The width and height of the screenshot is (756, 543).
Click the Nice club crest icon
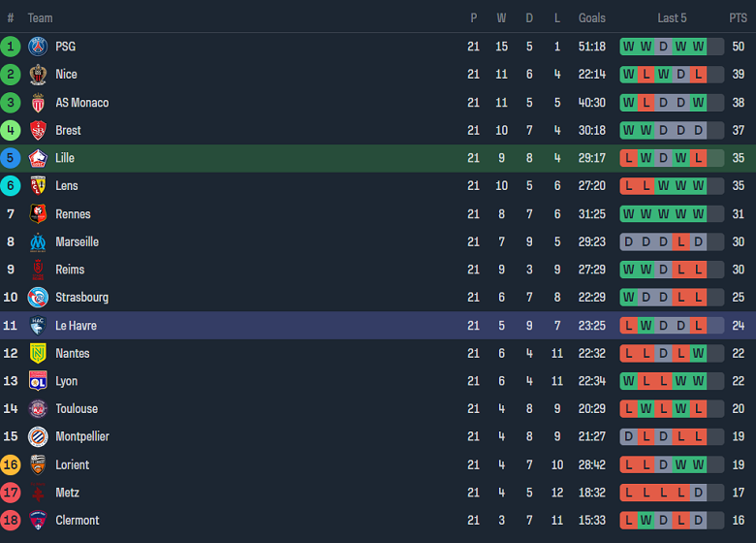click(x=38, y=75)
